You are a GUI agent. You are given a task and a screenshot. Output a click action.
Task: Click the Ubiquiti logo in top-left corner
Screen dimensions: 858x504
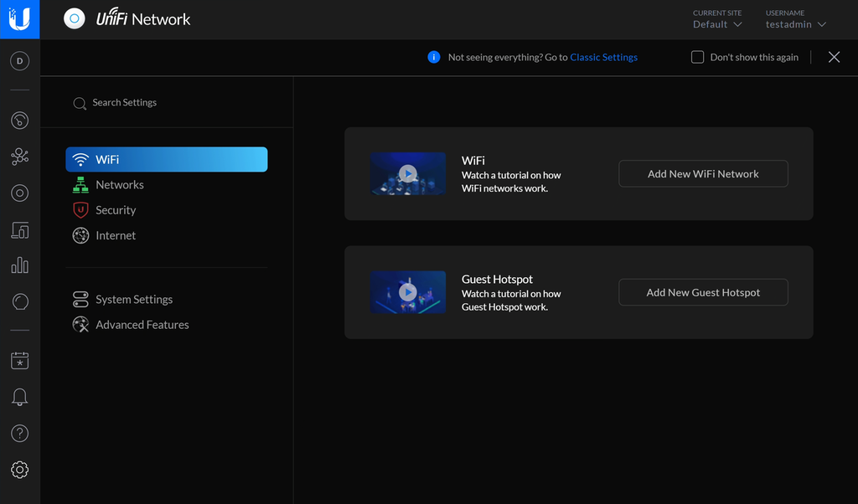click(x=20, y=19)
